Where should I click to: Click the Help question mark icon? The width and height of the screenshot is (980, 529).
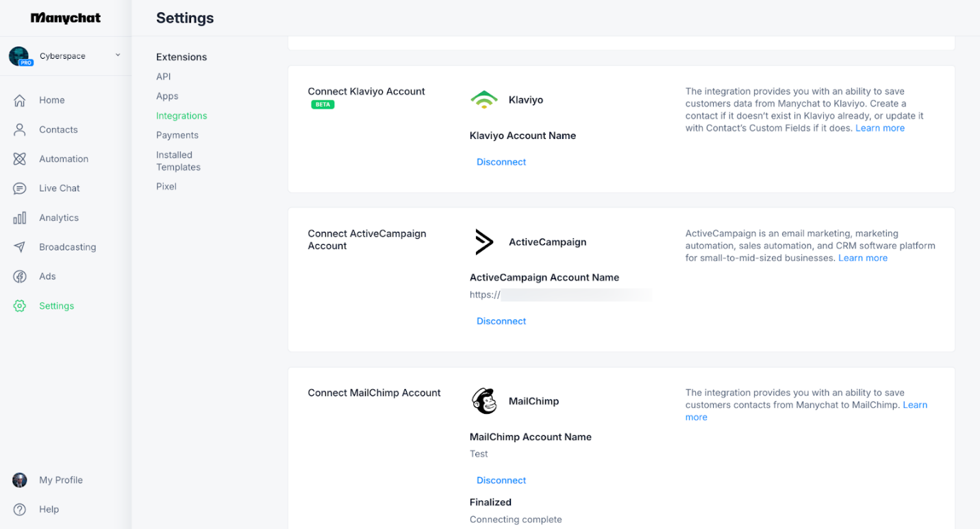20,510
